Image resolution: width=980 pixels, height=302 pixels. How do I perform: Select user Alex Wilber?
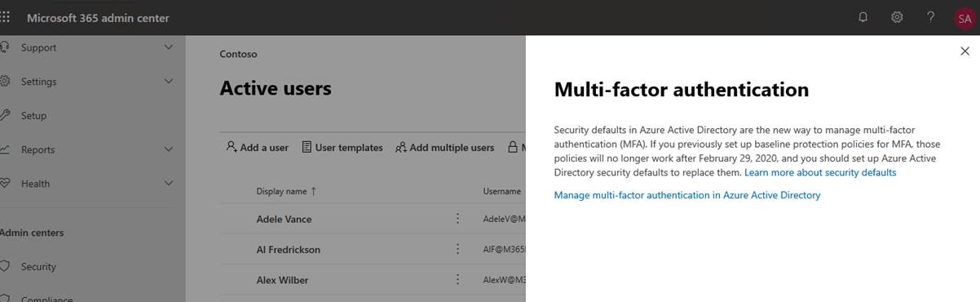[x=282, y=280]
